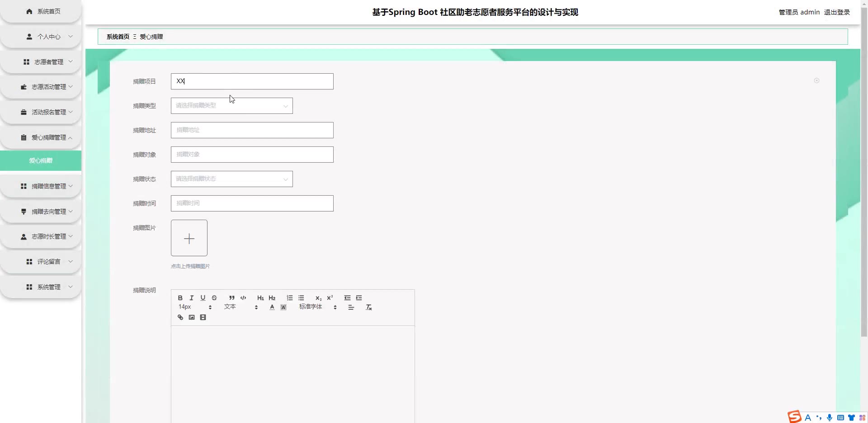Toggle bold in the editor toolbar

(180, 298)
